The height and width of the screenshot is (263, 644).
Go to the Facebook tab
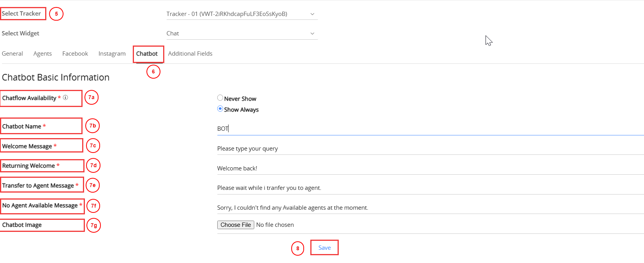click(x=75, y=54)
